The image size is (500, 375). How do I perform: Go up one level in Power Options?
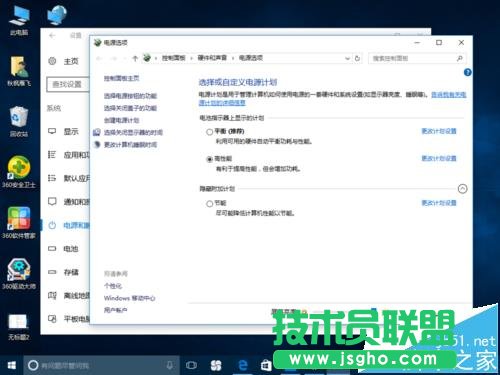click(135, 58)
